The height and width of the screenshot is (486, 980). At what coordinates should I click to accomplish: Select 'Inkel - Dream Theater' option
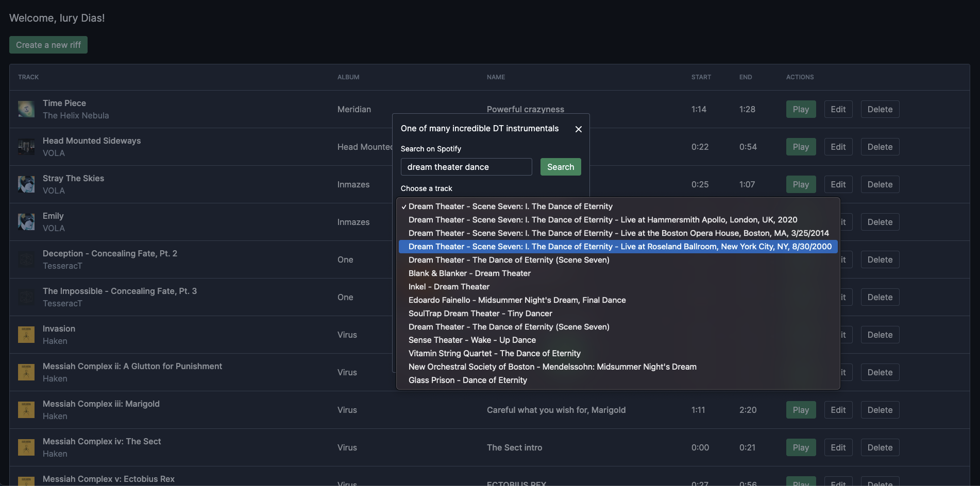pyautogui.click(x=618, y=287)
